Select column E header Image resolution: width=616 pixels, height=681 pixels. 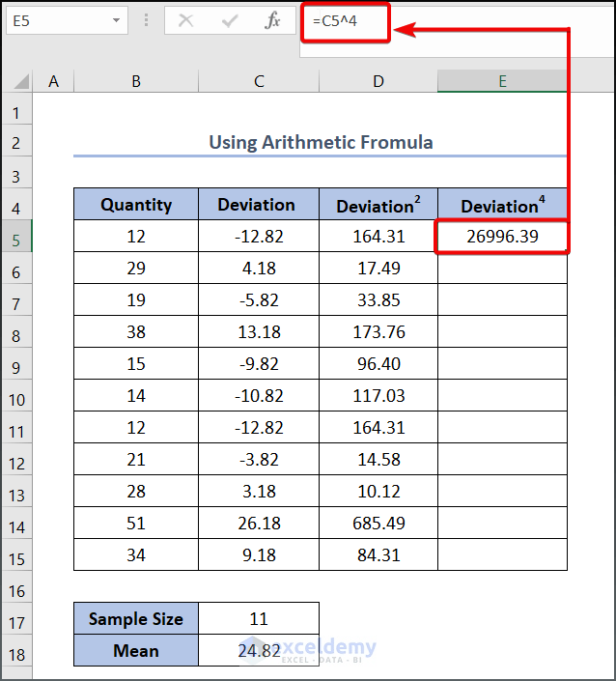click(502, 81)
